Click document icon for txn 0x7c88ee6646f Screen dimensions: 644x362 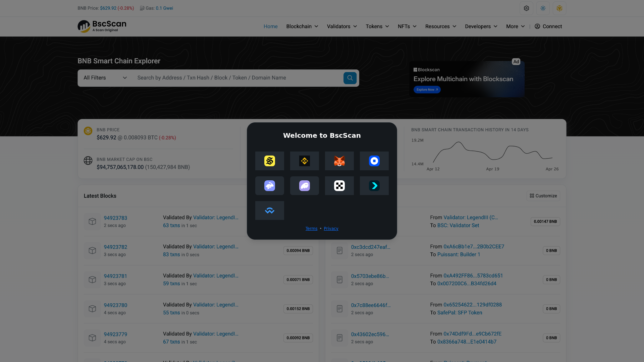tap(339, 309)
